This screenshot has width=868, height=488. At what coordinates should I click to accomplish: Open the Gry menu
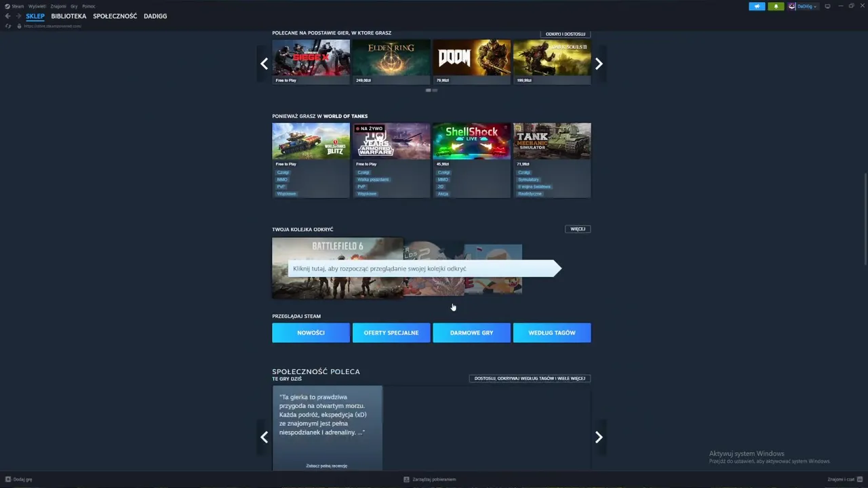point(74,6)
